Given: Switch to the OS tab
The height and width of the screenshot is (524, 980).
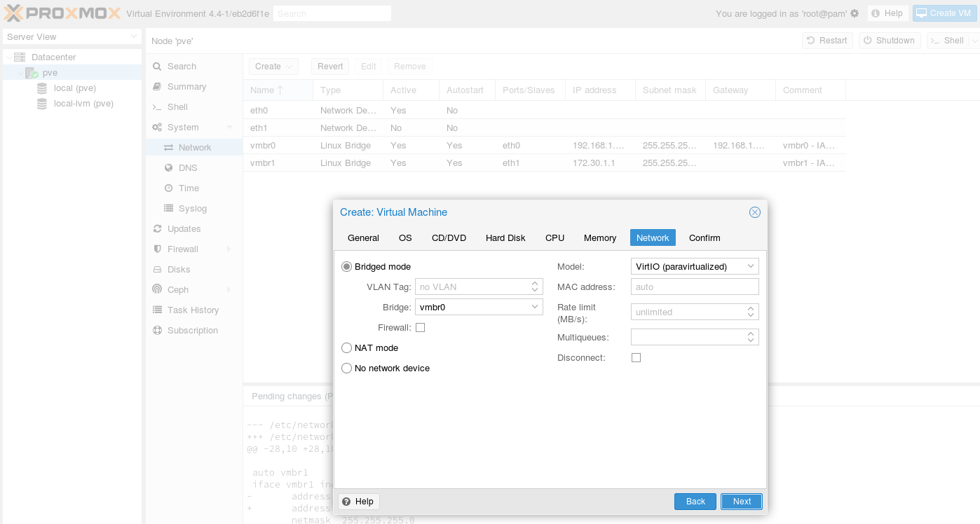Looking at the screenshot, I should (x=405, y=238).
